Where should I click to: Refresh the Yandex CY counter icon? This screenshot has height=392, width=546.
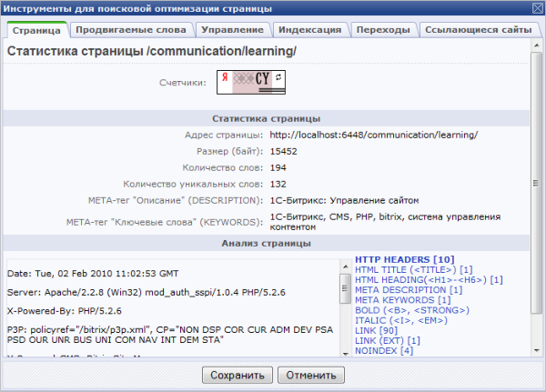278,77
